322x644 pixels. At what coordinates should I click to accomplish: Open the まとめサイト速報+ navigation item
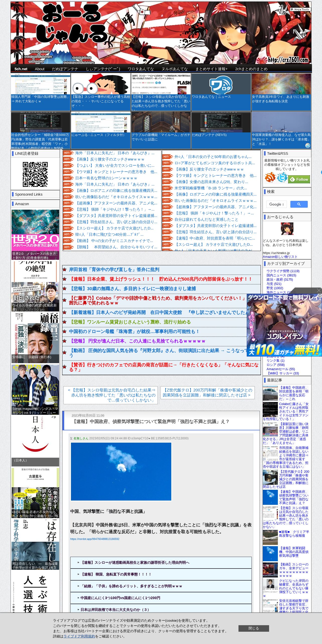(x=211, y=69)
